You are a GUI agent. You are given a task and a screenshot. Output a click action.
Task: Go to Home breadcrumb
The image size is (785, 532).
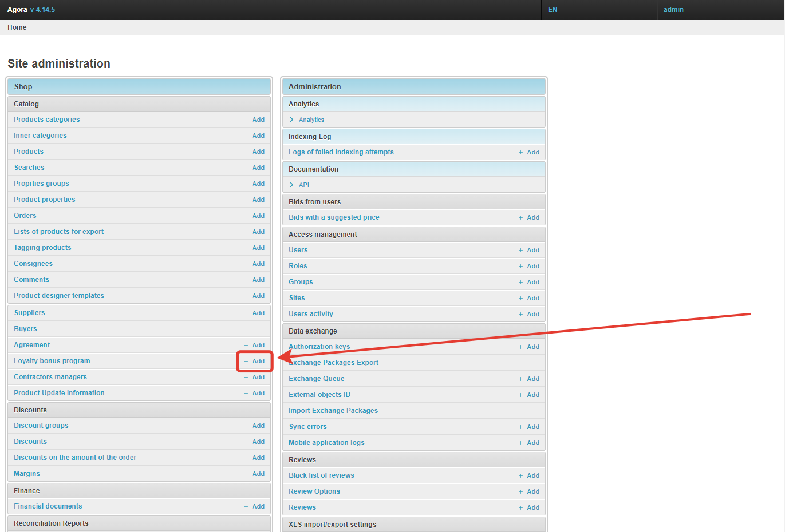pyautogui.click(x=17, y=27)
